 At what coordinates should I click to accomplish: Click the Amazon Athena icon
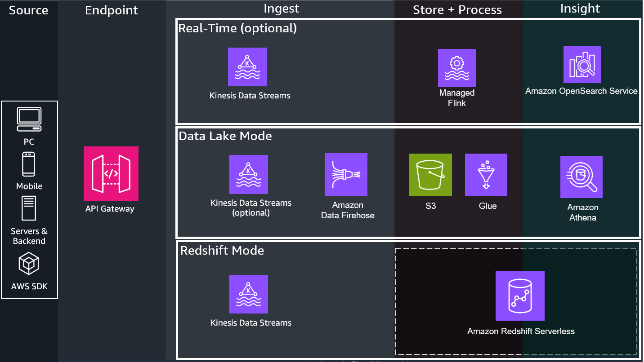581,177
